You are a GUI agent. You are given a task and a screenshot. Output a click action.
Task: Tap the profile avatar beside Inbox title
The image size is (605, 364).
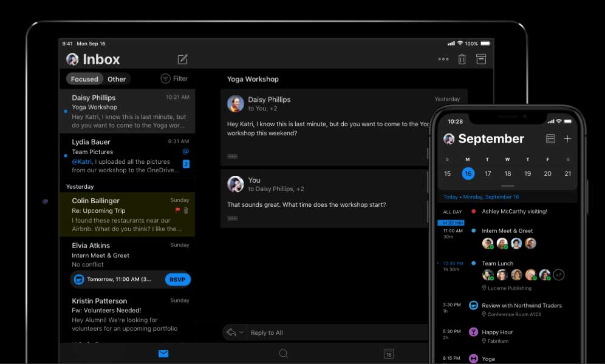[72, 59]
